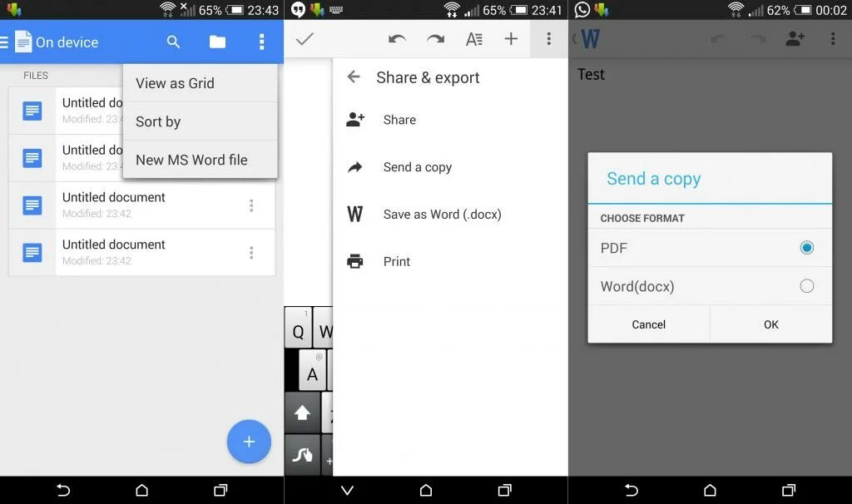Choose View as Grid
The image size is (852, 504).
click(x=200, y=83)
